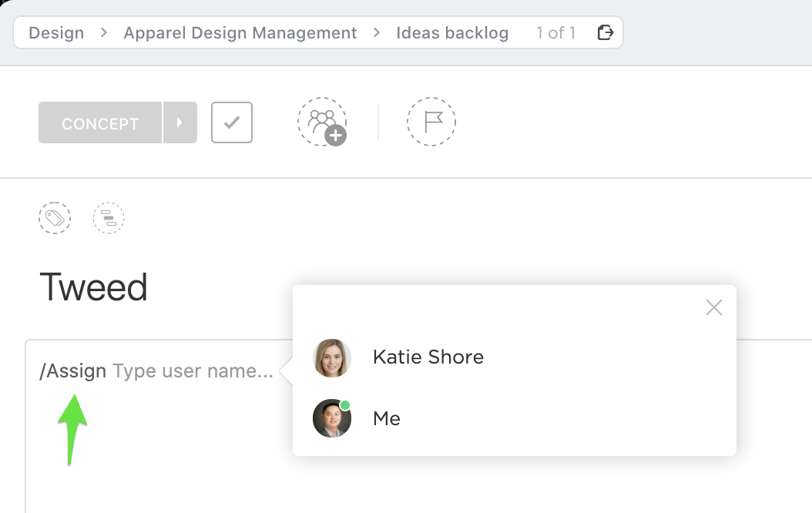
Task: Select Katie Shore as assignee
Action: 428,357
